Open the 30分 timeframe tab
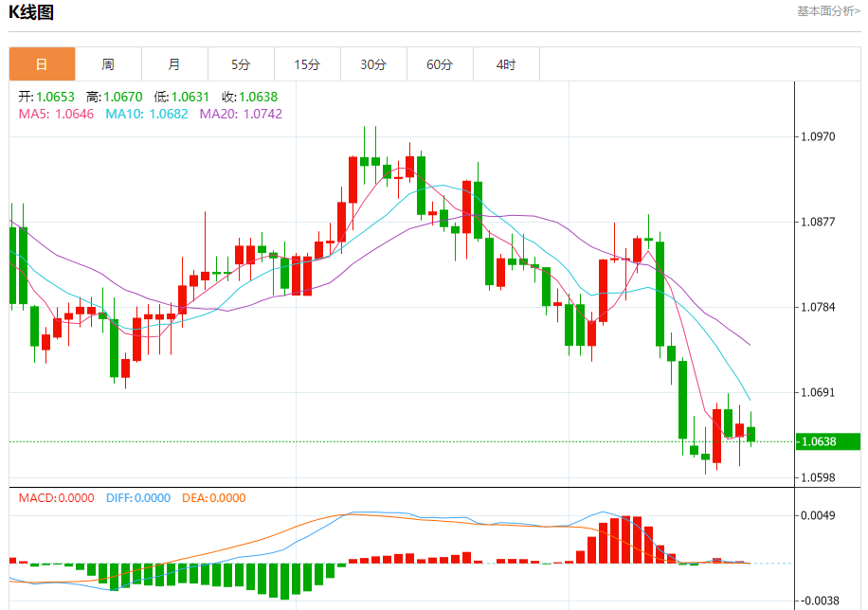Viewport: 868px width, 610px height. [373, 64]
